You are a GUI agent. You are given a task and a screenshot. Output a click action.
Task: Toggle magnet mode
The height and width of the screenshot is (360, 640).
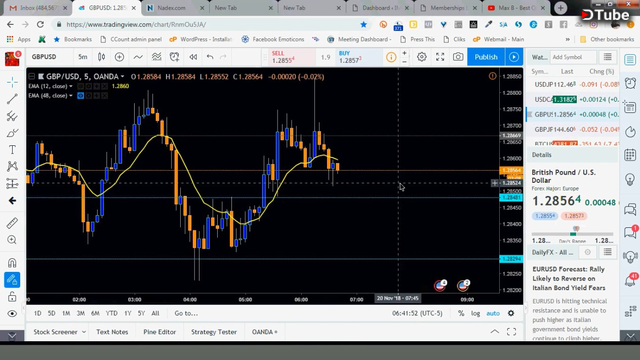12,263
